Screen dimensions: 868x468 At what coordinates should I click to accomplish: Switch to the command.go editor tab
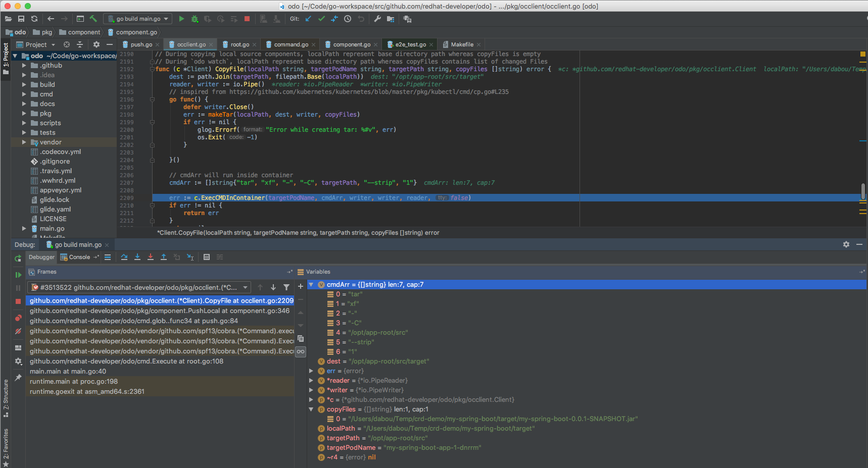291,44
